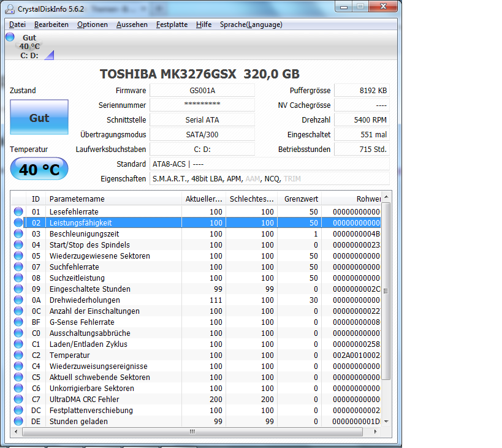Open the Festplatte menu

[172, 25]
